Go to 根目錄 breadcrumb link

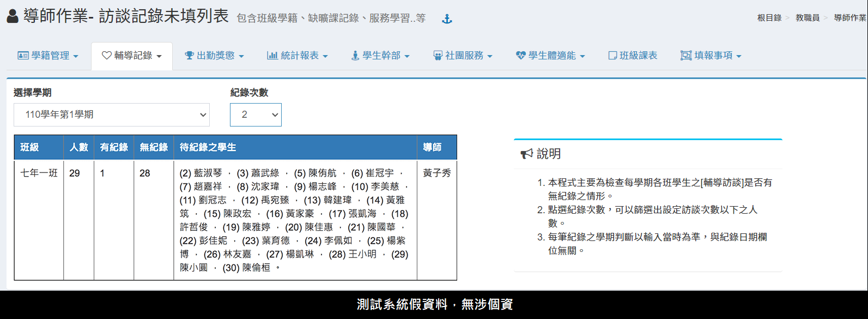click(x=769, y=18)
